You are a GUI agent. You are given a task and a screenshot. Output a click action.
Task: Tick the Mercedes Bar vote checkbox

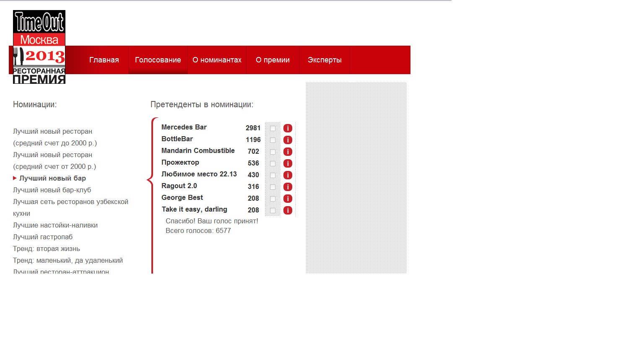(273, 128)
